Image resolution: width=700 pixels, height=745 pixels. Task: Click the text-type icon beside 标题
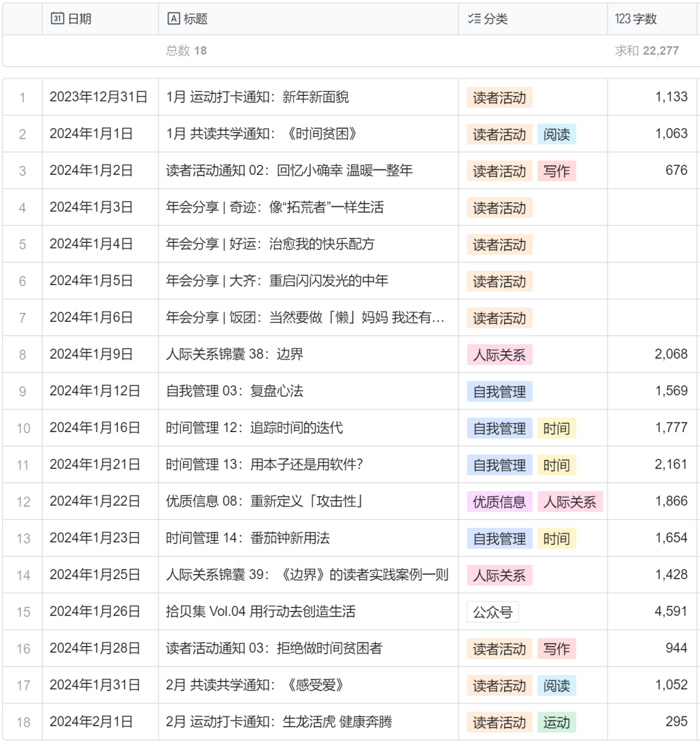[x=174, y=19]
